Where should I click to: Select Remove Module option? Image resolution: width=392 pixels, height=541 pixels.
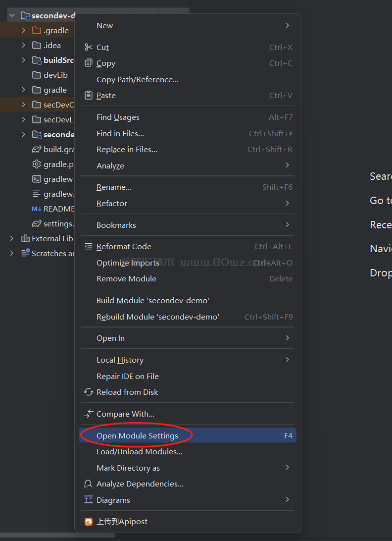click(x=126, y=278)
